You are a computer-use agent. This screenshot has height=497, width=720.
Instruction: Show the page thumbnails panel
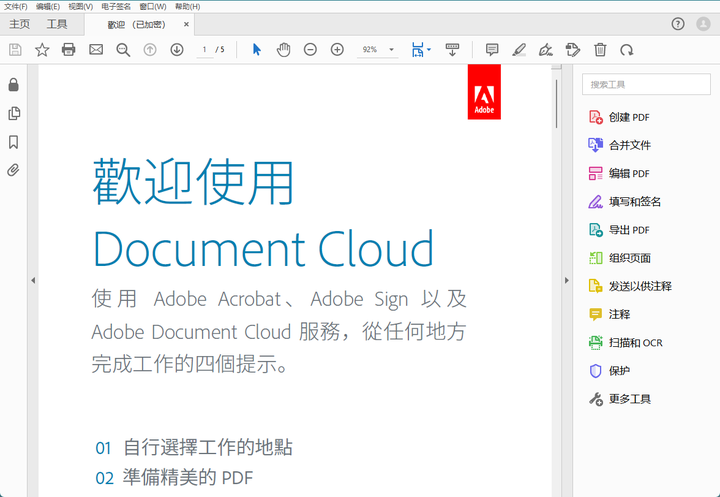pos(14,113)
